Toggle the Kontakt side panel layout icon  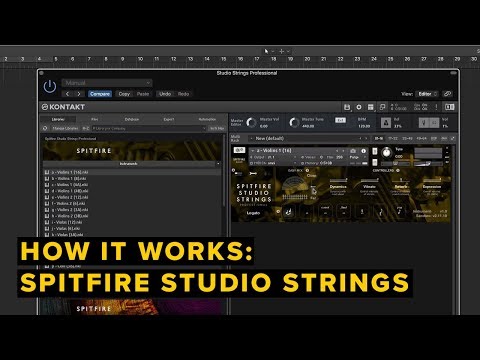pyautogui.click(x=450, y=107)
